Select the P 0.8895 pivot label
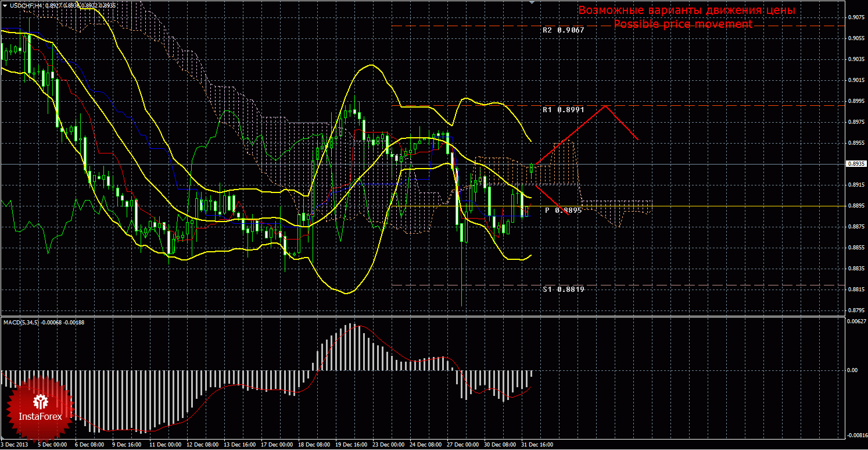This screenshot has width=868, height=450. tap(564, 210)
